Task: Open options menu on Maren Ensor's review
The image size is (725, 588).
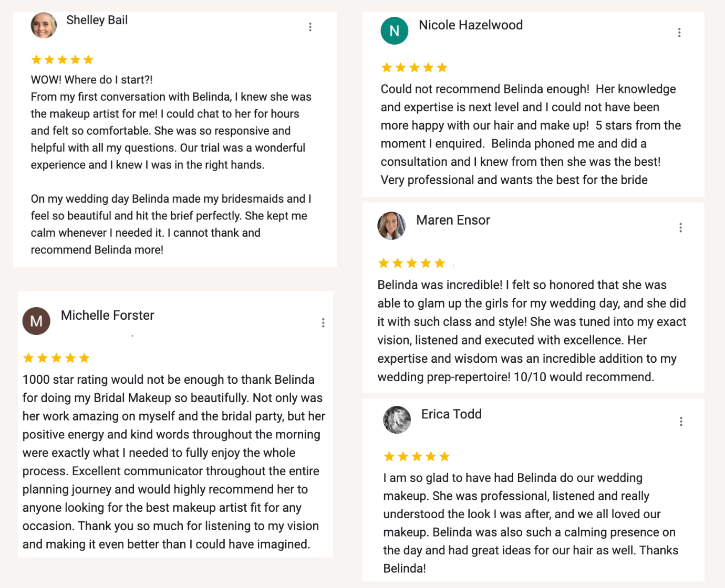Action: click(680, 227)
